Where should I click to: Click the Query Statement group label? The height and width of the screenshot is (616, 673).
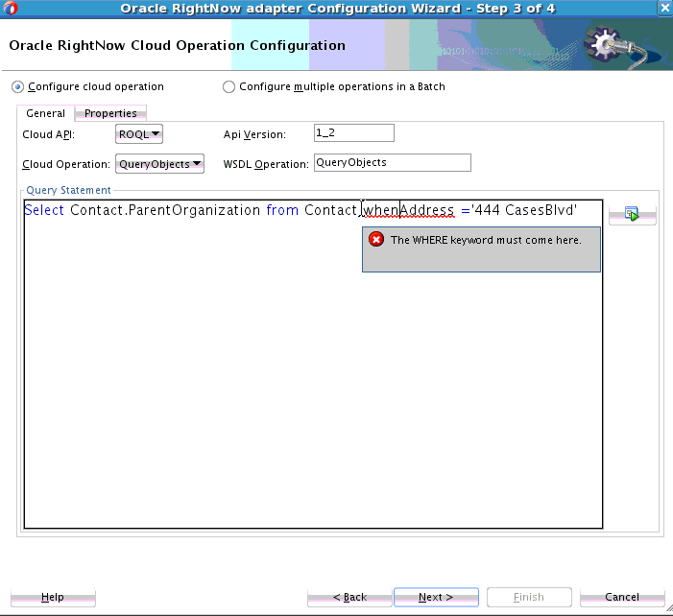click(69, 190)
